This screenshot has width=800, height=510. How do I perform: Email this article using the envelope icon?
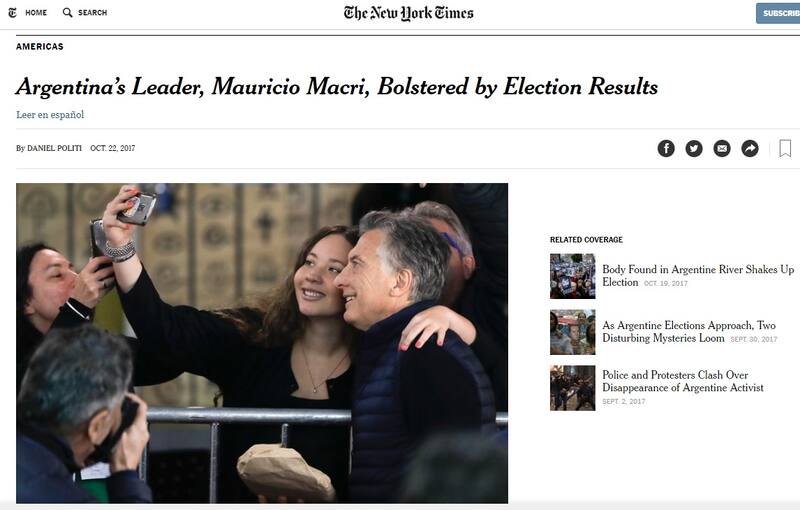pyautogui.click(x=722, y=148)
